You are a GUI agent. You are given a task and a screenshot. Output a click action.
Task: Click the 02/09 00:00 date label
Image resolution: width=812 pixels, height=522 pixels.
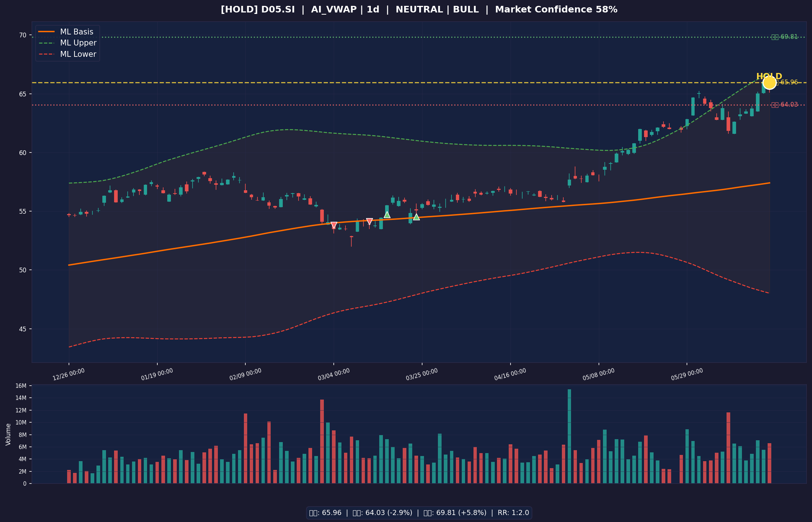point(245,374)
